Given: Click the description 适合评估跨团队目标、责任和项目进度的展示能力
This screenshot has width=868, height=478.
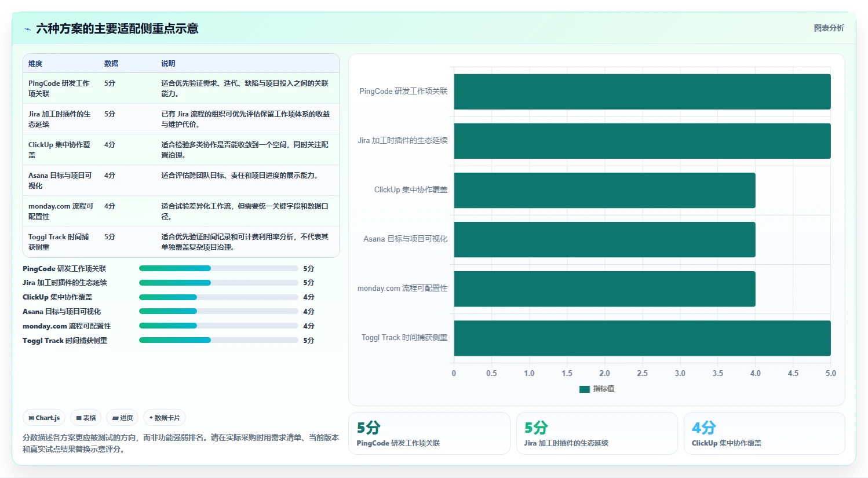Looking at the screenshot, I should pyautogui.click(x=240, y=176).
